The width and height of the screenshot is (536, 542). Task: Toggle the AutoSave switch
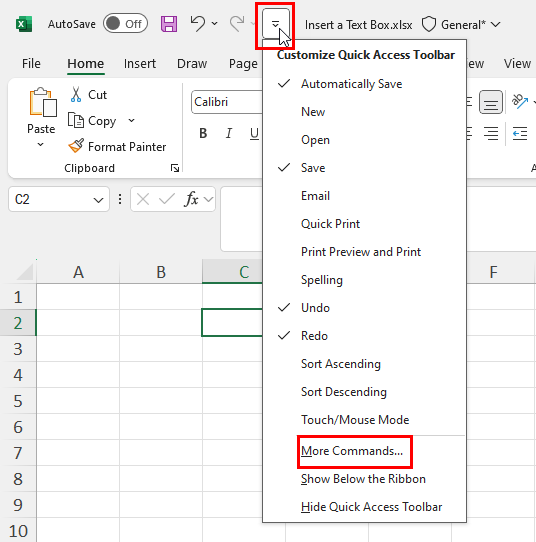pos(125,24)
